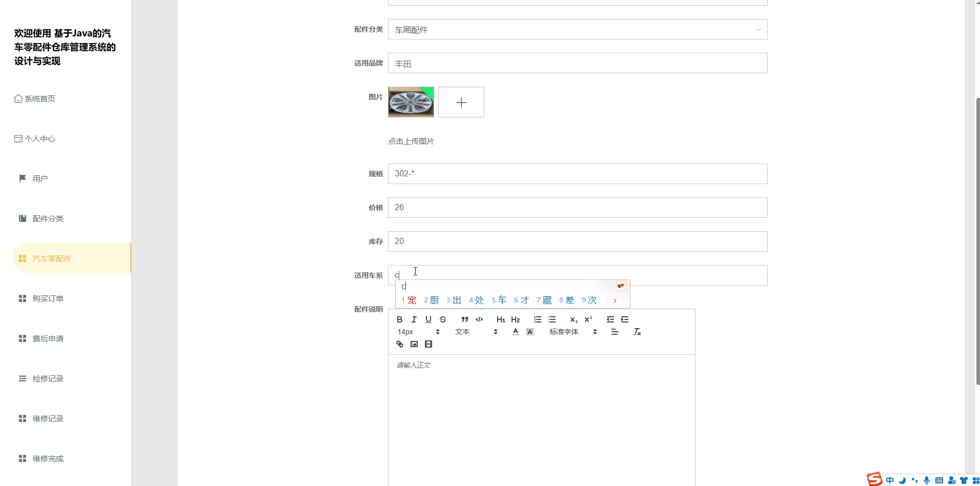980x486 pixels.
Task: Choose IME candidate 宠
Action: tap(409, 300)
